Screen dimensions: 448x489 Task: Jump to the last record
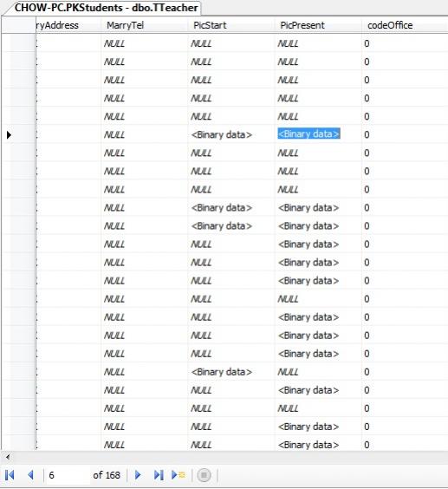point(159,475)
